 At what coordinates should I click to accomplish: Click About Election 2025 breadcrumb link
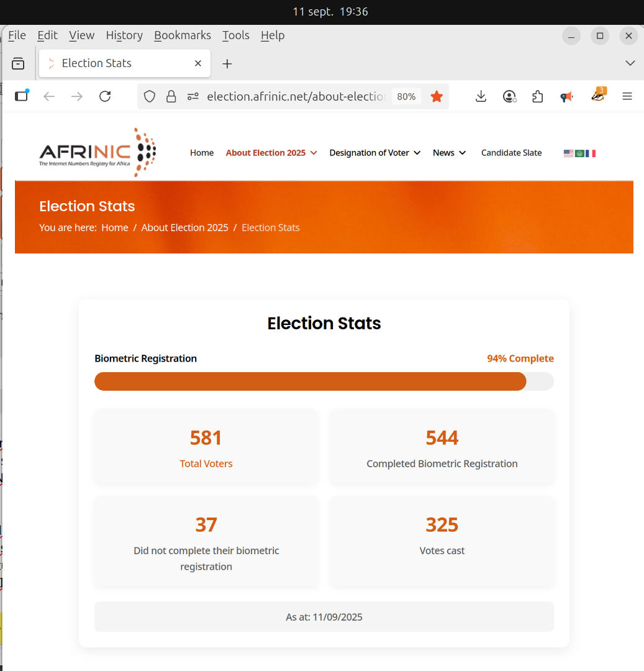coord(184,227)
